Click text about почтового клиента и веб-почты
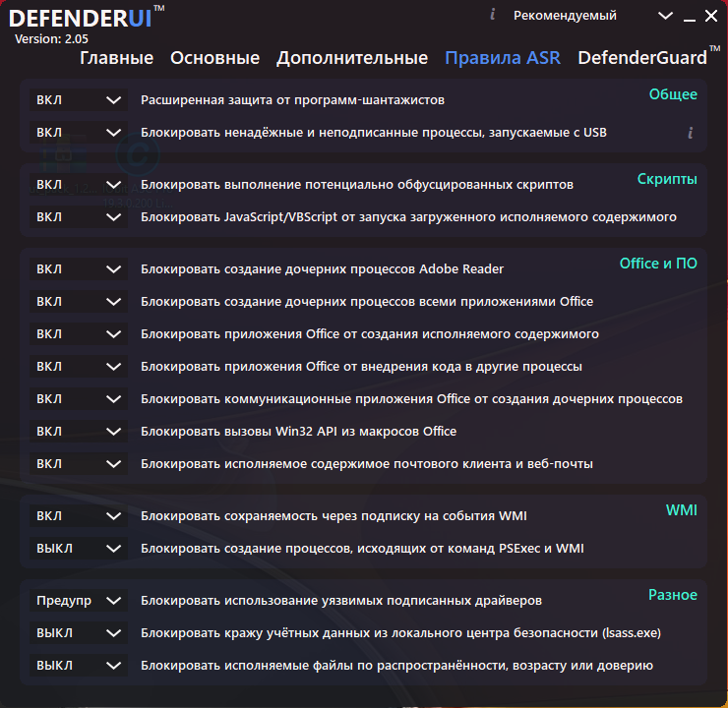 pos(367,464)
